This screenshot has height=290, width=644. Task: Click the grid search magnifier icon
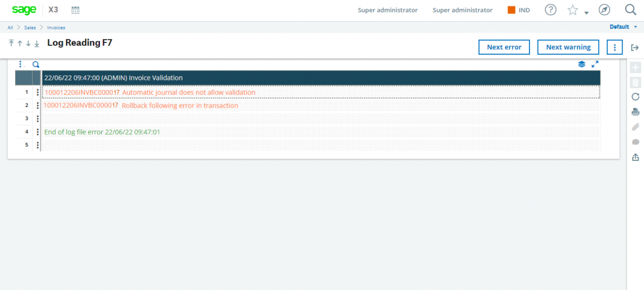coord(36,65)
